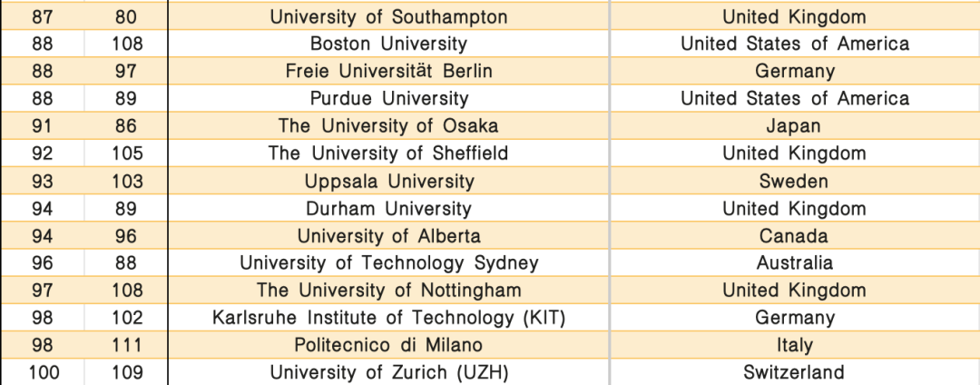980x385 pixels.
Task: Click the Boston University cell
Action: pos(388,44)
